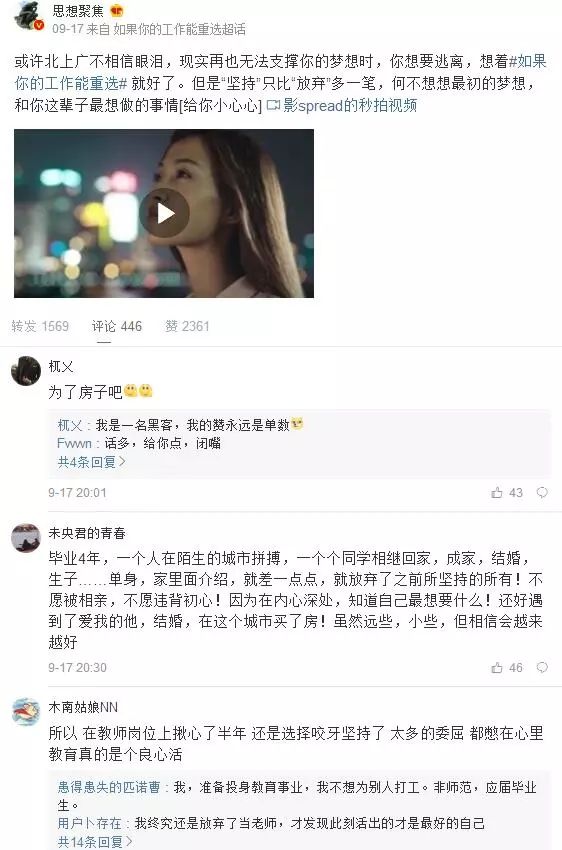Open 如果你的工作能重选超话 source link
Image resolution: width=562 pixels, height=850 pixels.
[x=179, y=29]
